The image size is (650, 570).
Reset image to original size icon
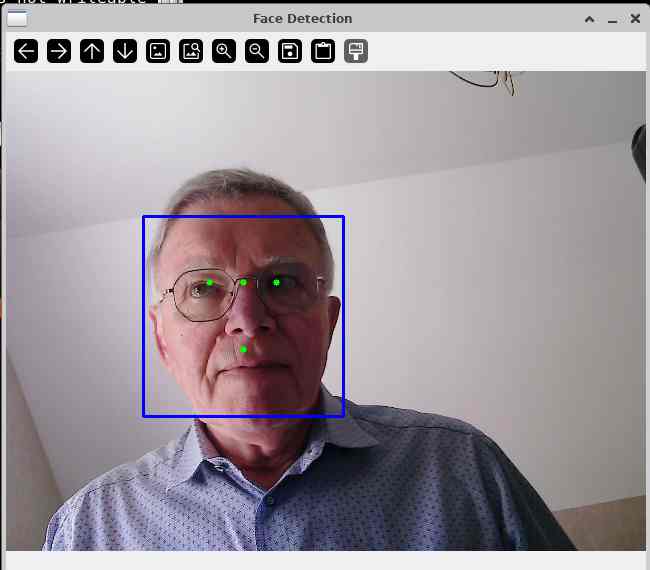click(x=158, y=51)
